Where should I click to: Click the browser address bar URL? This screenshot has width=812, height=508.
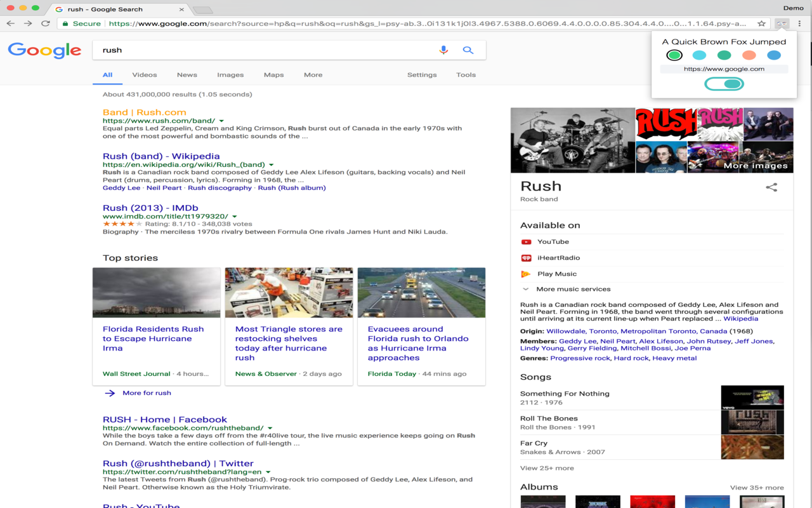(x=427, y=23)
